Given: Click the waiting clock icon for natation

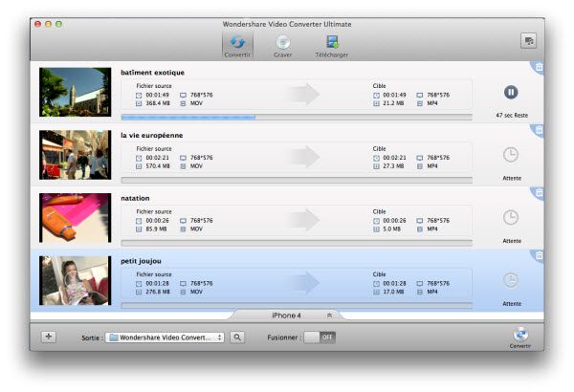Looking at the screenshot, I should click(x=511, y=217).
